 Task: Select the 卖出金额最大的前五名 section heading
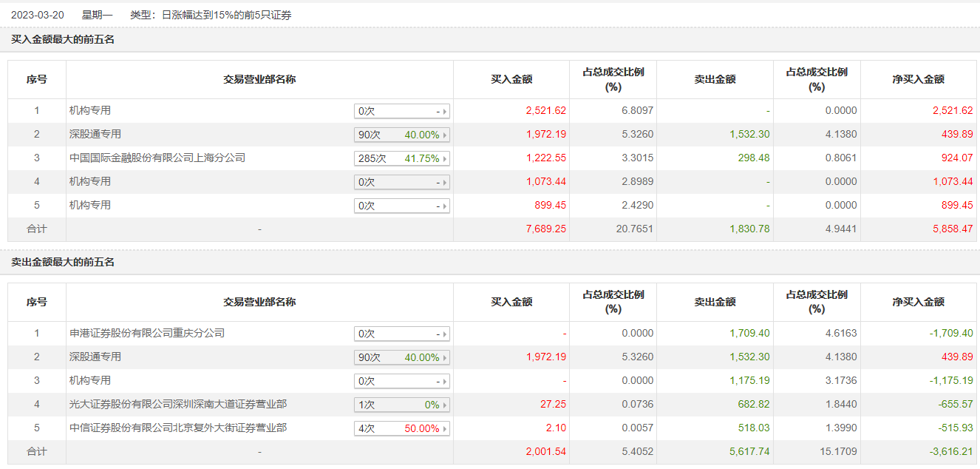click(x=63, y=262)
